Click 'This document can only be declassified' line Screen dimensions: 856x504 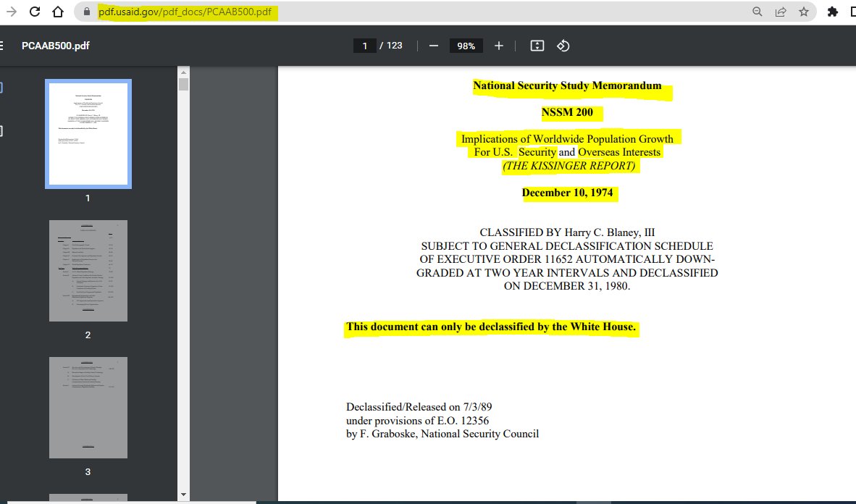[491, 327]
